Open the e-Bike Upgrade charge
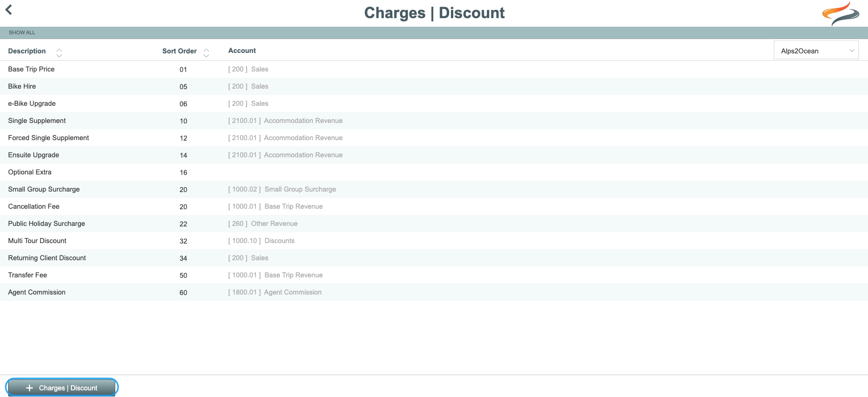This screenshot has height=397, width=868. (x=434, y=103)
